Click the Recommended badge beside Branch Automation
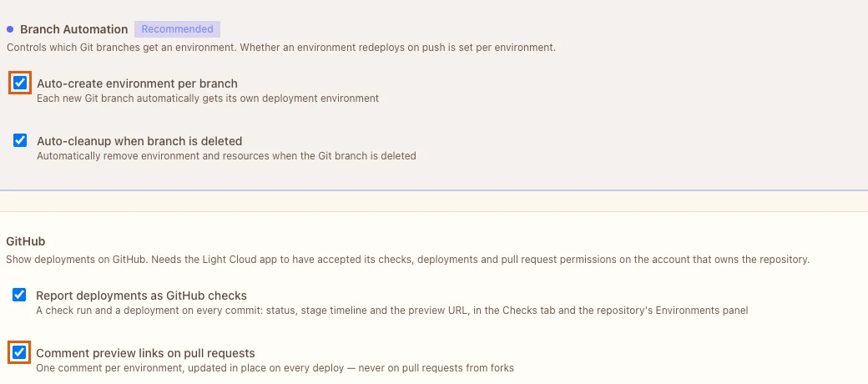 (177, 28)
